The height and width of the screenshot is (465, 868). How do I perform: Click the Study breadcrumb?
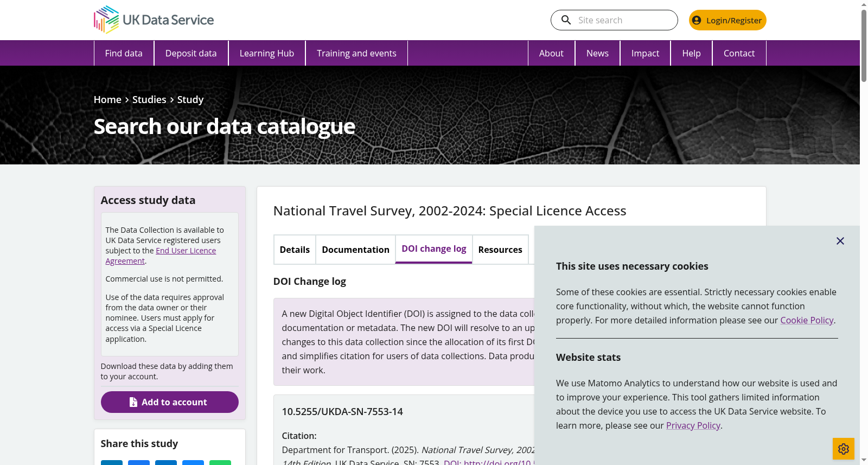pyautogui.click(x=190, y=100)
